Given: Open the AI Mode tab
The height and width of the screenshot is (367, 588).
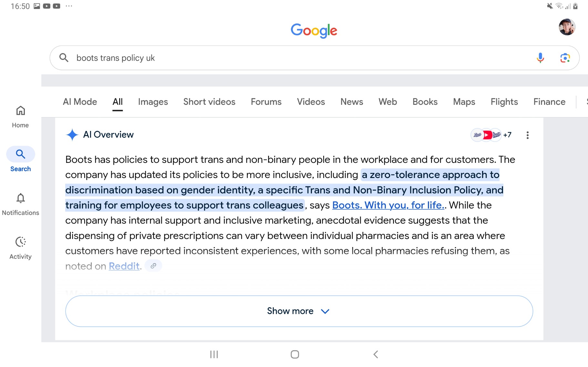Looking at the screenshot, I should point(80,102).
